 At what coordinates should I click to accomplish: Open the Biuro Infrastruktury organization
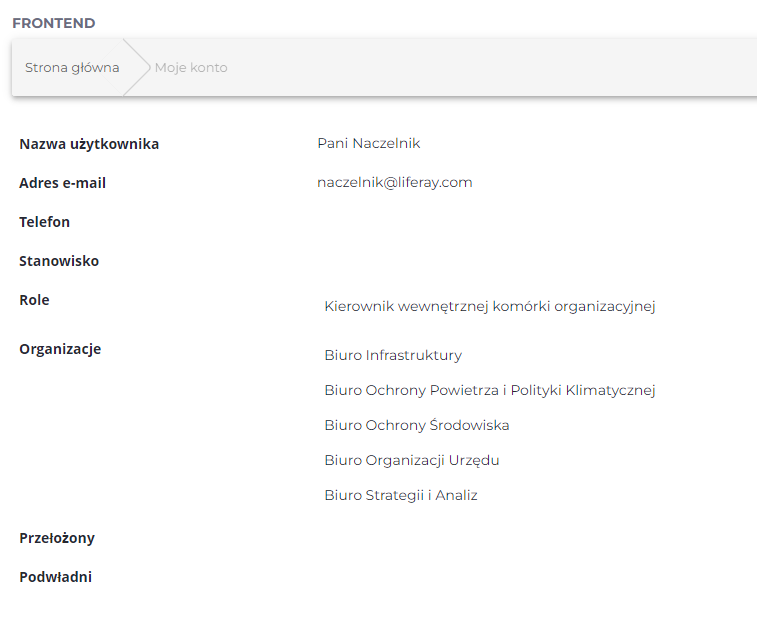click(393, 355)
